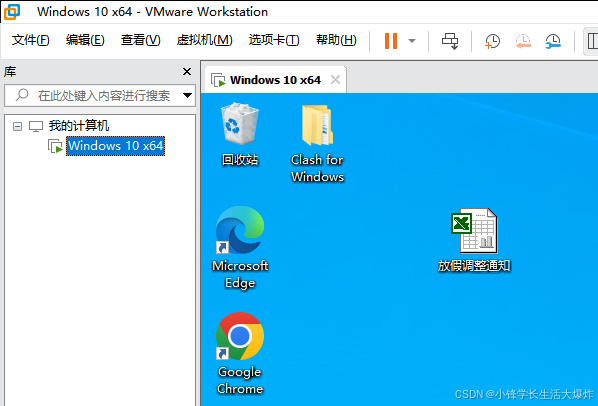
Task: Open the snapshot manager icon
Action: coord(553,41)
